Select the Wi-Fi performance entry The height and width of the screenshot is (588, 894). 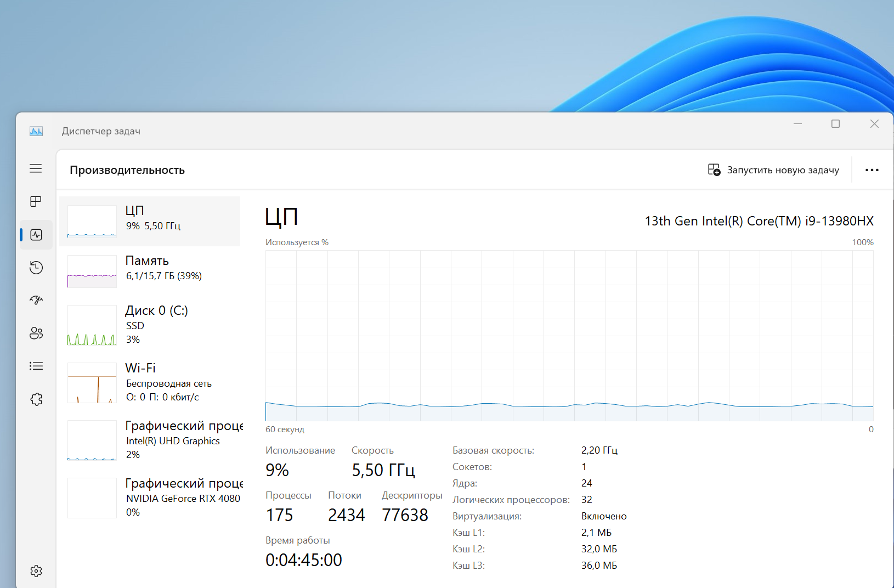[x=150, y=382]
